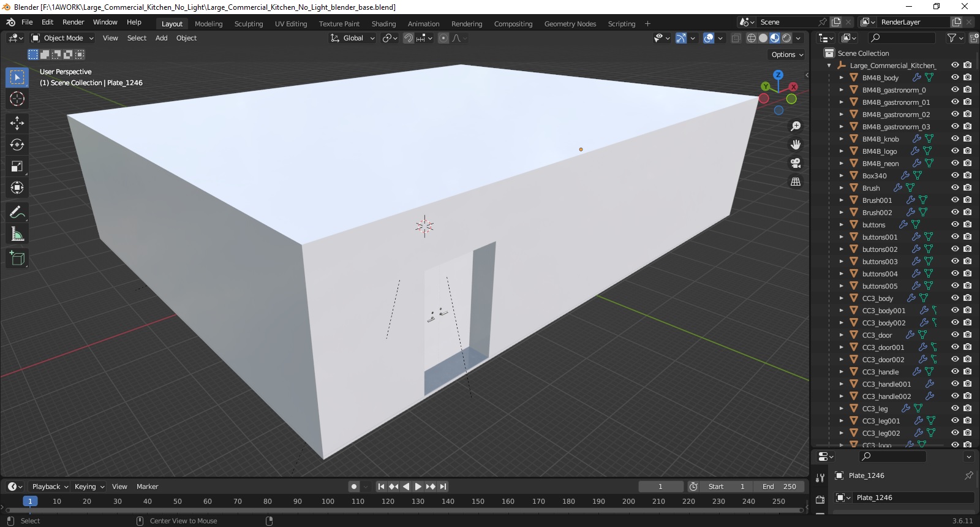The width and height of the screenshot is (980, 527).
Task: Activate the 3D Cursor tool
Action: pos(17,99)
